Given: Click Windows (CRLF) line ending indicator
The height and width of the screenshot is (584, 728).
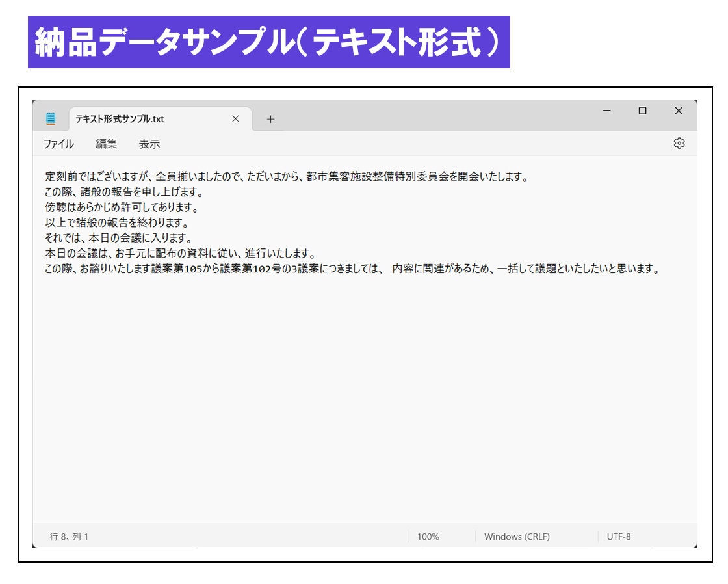Looking at the screenshot, I should (517, 537).
